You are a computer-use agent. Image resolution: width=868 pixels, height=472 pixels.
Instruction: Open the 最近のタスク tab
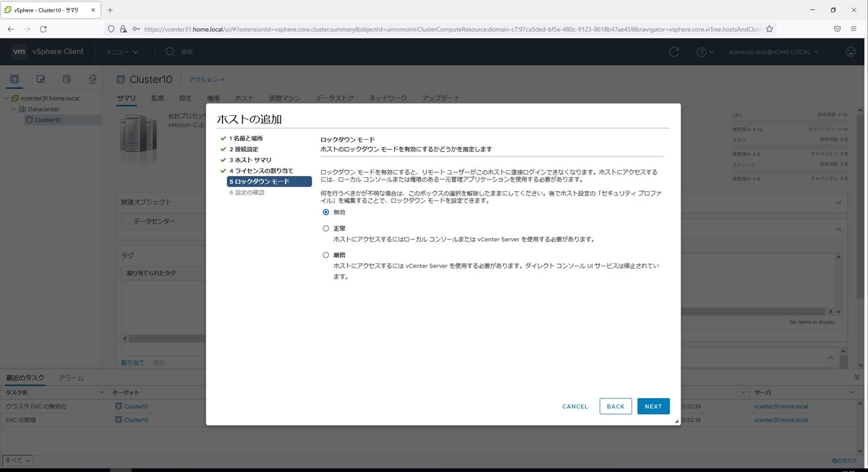(x=25, y=378)
